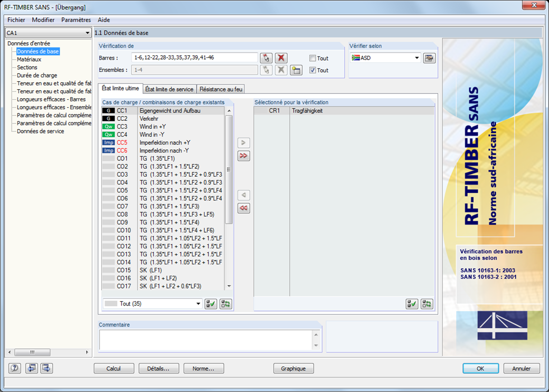Pick members graphically next to Barres field
The width and height of the screenshot is (549, 392).
266,58
